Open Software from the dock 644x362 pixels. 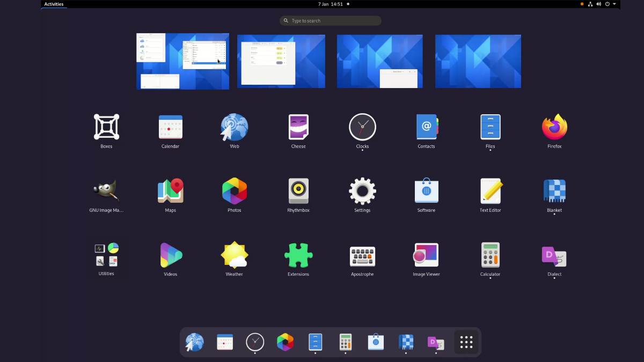pyautogui.click(x=376, y=342)
